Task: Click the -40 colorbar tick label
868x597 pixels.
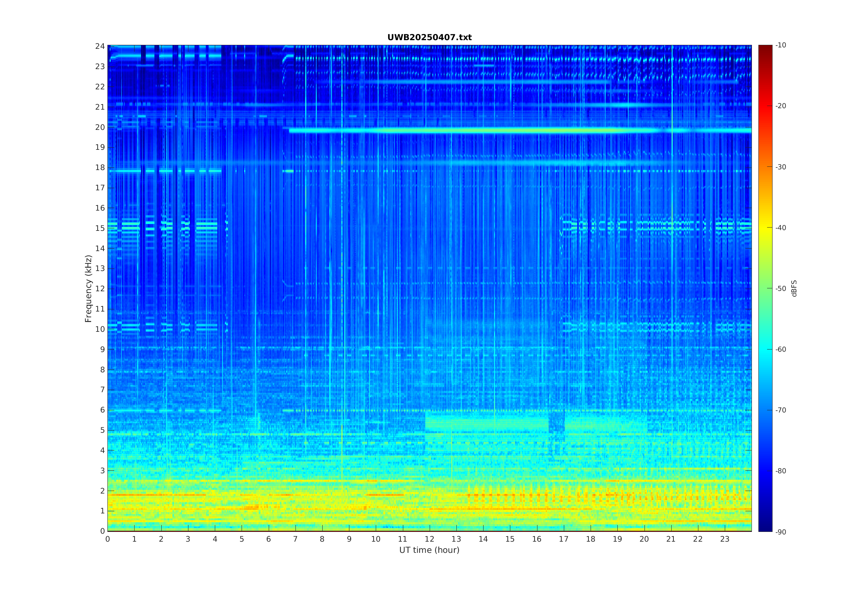Action: [x=781, y=228]
